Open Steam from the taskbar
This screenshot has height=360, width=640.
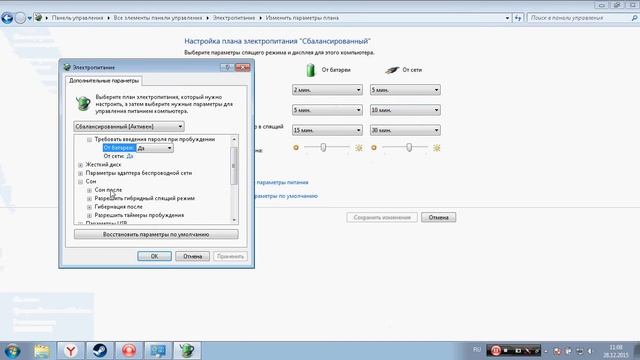(x=100, y=351)
